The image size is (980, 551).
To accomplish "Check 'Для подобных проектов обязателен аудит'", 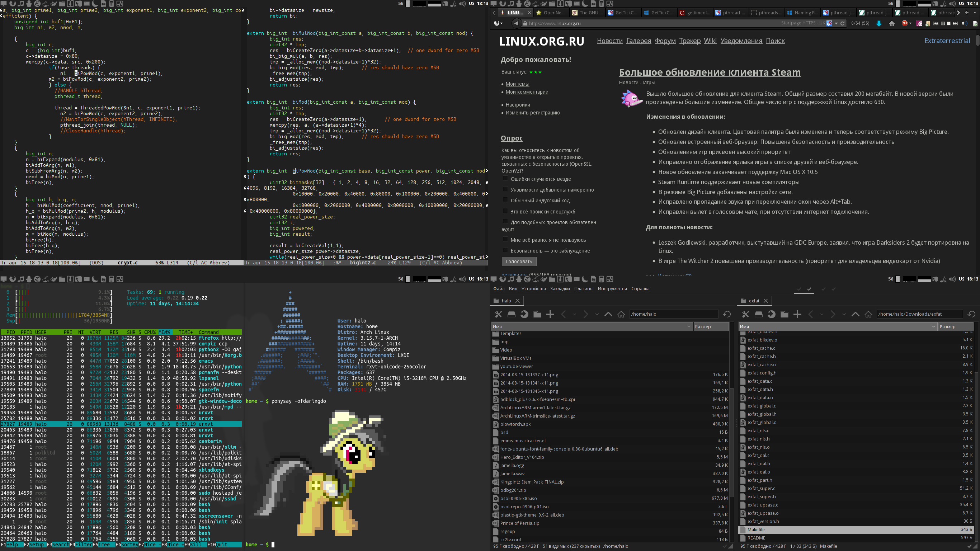I will (x=505, y=221).
